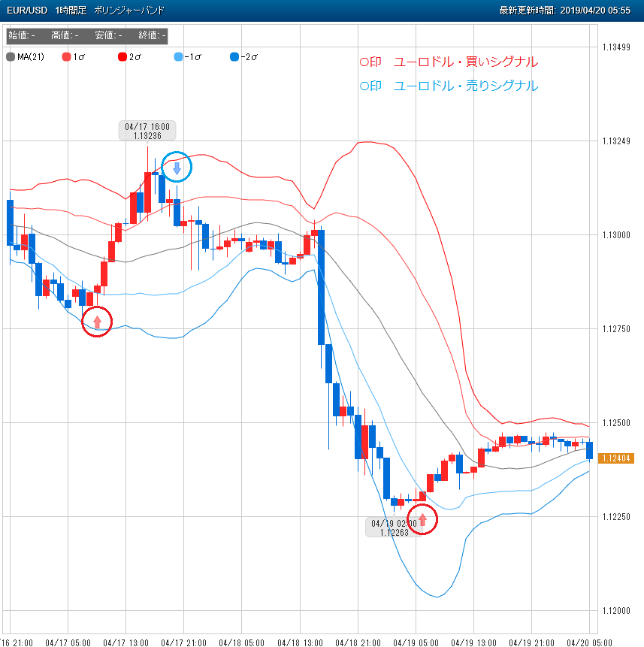Image resolution: width=644 pixels, height=647 pixels.
Task: Click the 1.13249 price axis label
Action: click(616, 141)
